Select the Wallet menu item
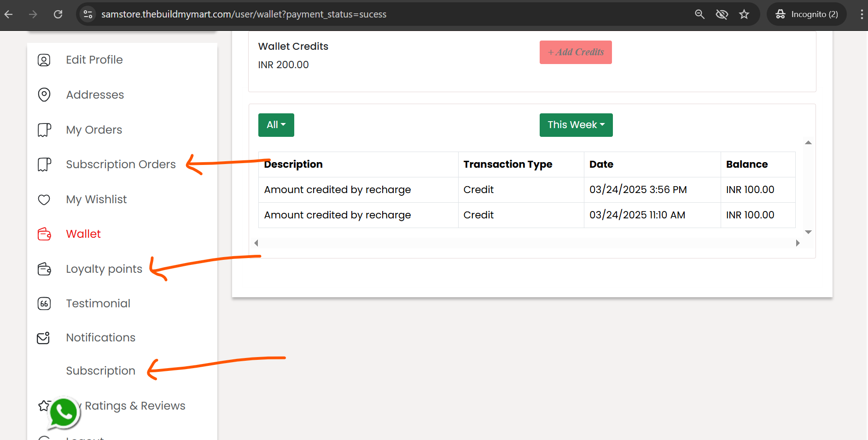The height and width of the screenshot is (440, 868). pos(83,234)
